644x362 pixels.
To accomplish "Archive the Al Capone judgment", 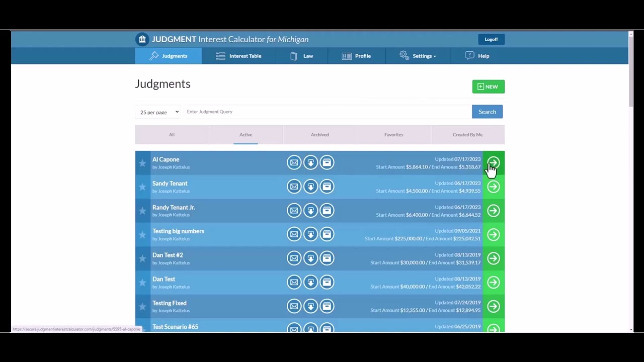I will point(327,162).
